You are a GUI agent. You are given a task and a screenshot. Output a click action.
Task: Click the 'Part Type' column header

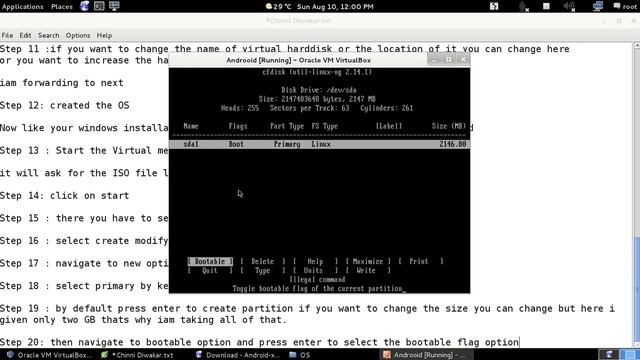click(287, 126)
